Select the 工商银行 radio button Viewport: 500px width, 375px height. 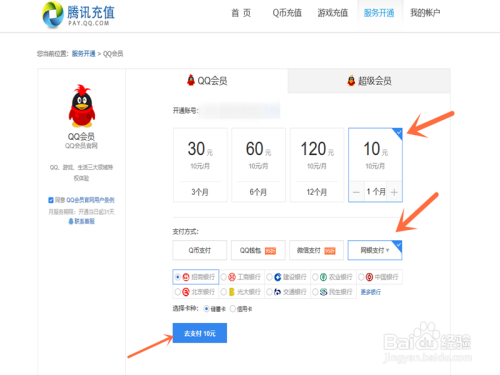coord(224,277)
